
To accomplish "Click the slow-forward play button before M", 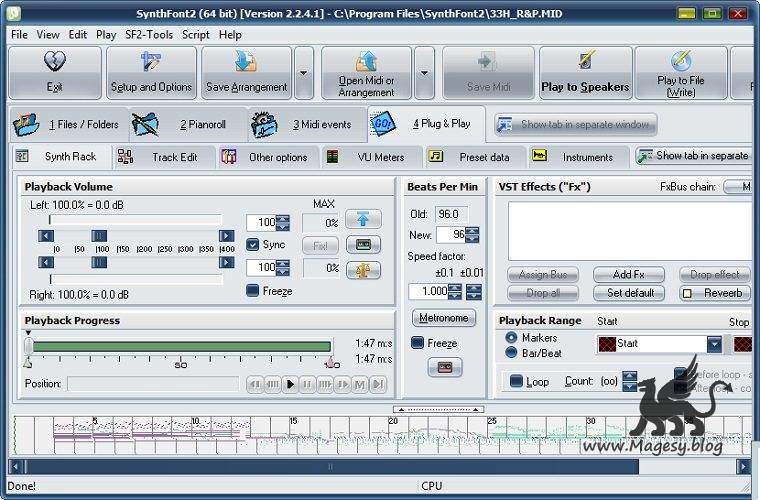I will click(342, 384).
